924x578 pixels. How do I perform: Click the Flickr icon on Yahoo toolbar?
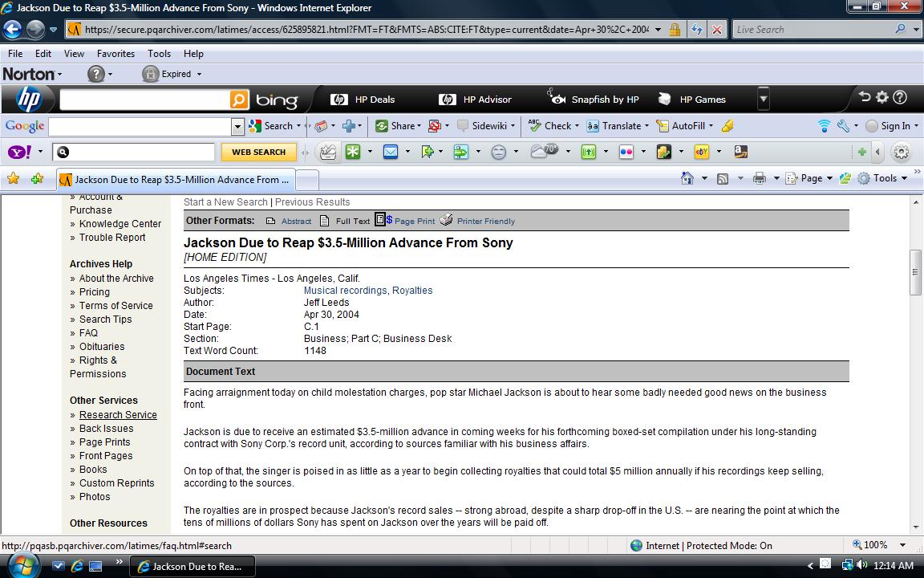coord(626,152)
